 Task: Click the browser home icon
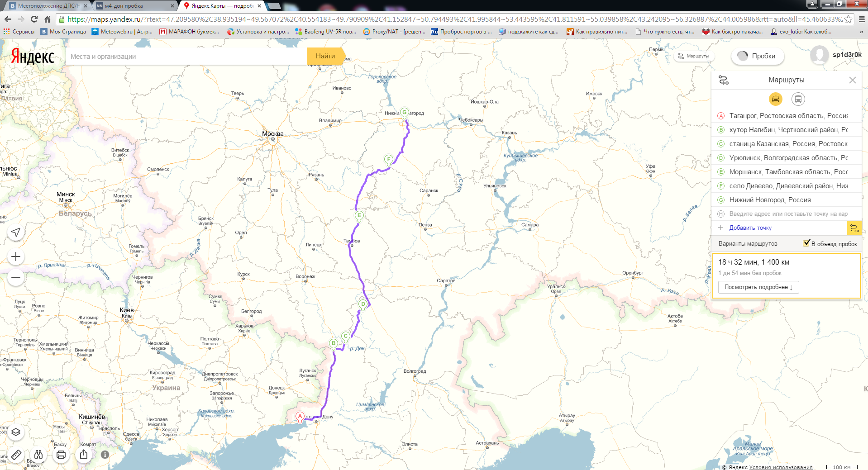(47, 19)
